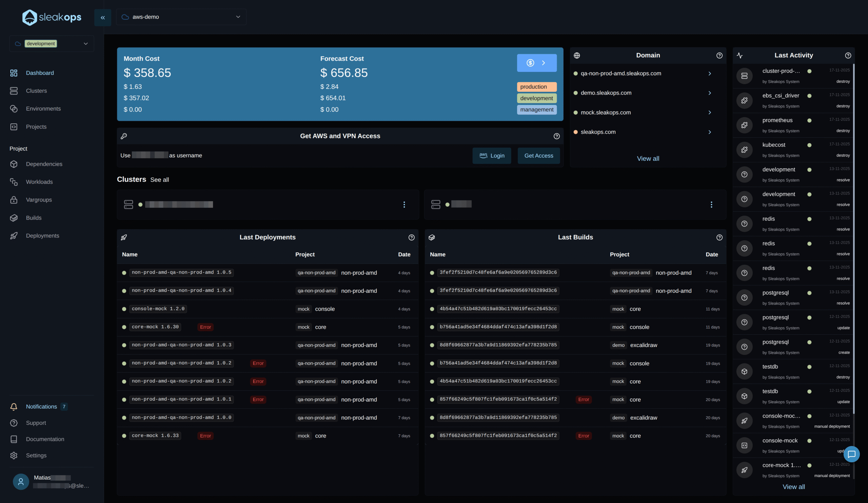Click the Notifications bell icon
The image size is (868, 503).
click(x=14, y=407)
